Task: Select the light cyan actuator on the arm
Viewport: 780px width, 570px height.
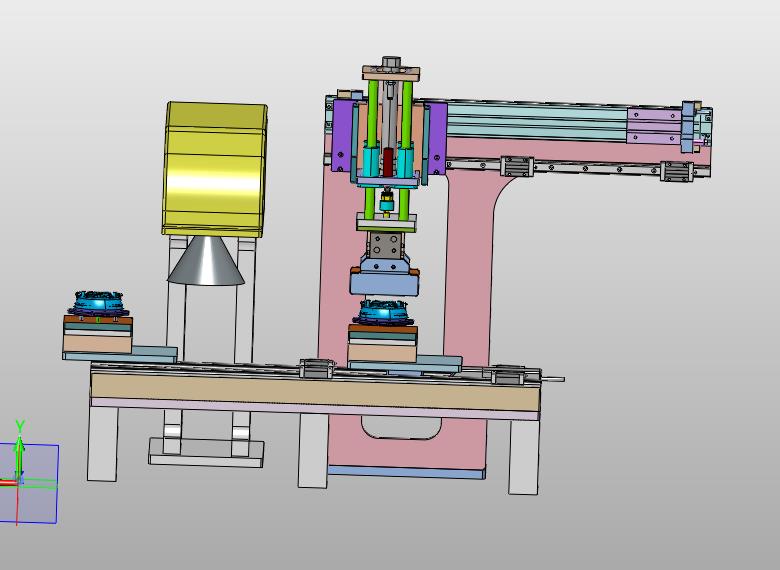Action: (537, 121)
